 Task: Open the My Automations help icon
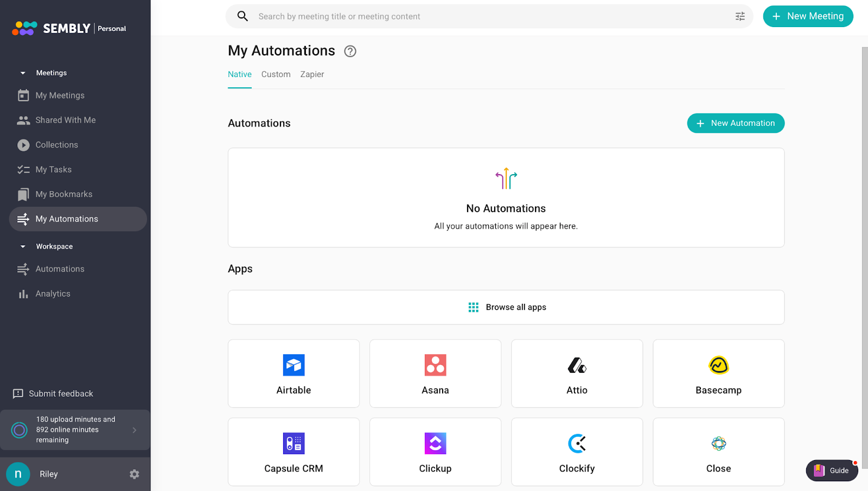[x=350, y=52]
